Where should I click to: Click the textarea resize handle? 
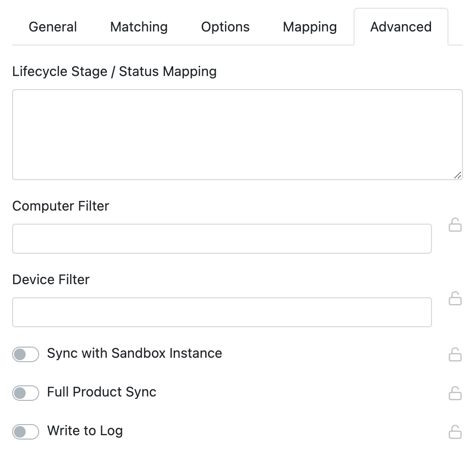pyautogui.click(x=458, y=176)
